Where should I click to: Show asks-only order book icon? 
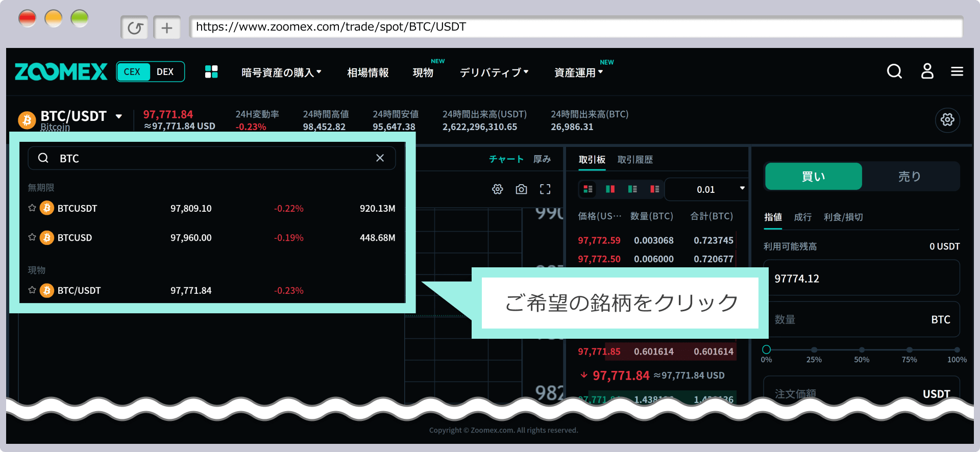(655, 189)
